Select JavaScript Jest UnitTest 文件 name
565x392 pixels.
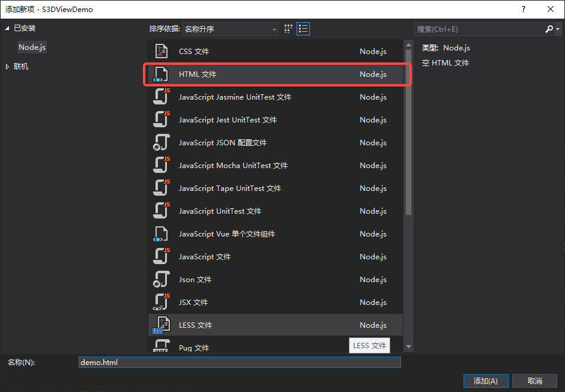[228, 120]
